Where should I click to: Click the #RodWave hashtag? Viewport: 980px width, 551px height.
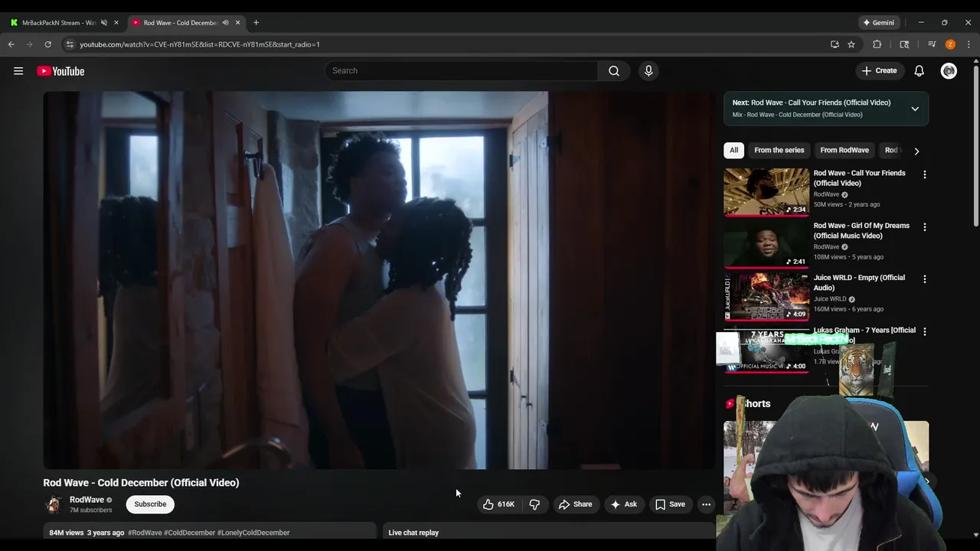coord(145,533)
